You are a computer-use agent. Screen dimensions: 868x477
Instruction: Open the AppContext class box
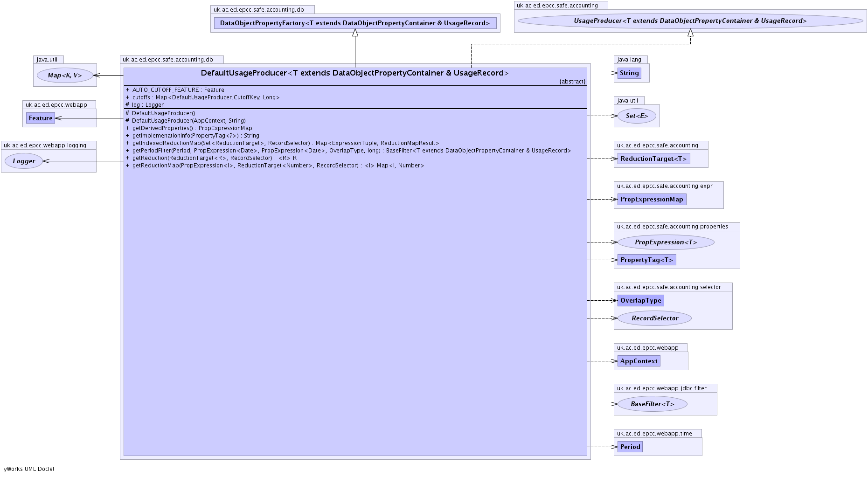639,361
